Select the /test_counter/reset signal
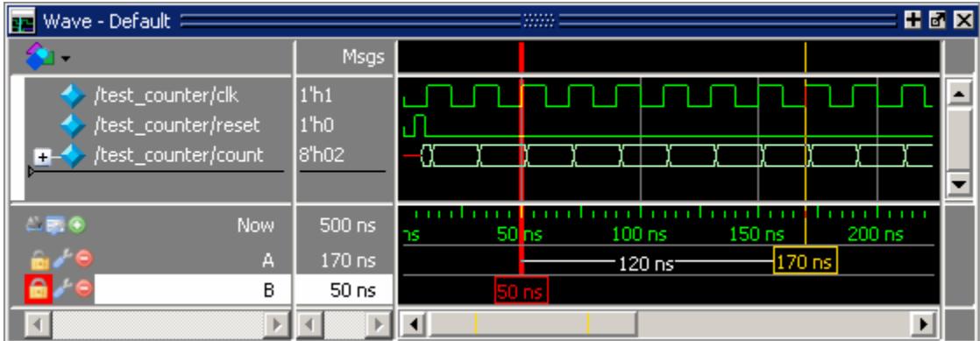The height and width of the screenshot is (341, 980). [x=176, y=125]
